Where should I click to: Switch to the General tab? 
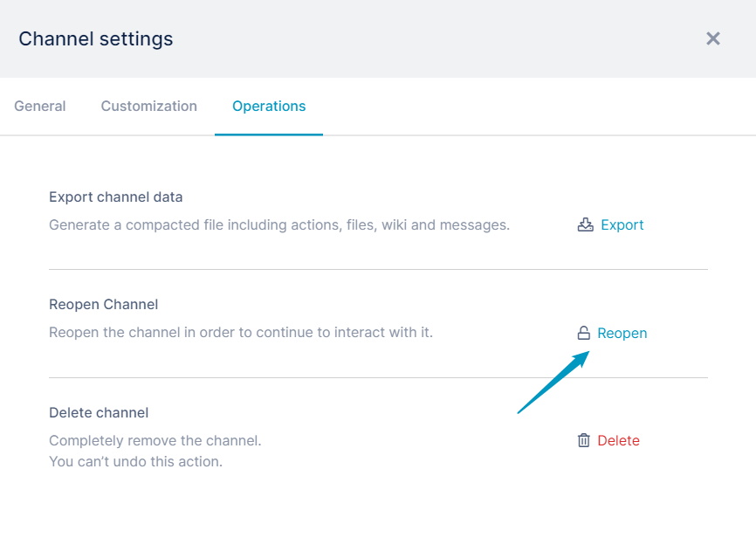point(40,107)
